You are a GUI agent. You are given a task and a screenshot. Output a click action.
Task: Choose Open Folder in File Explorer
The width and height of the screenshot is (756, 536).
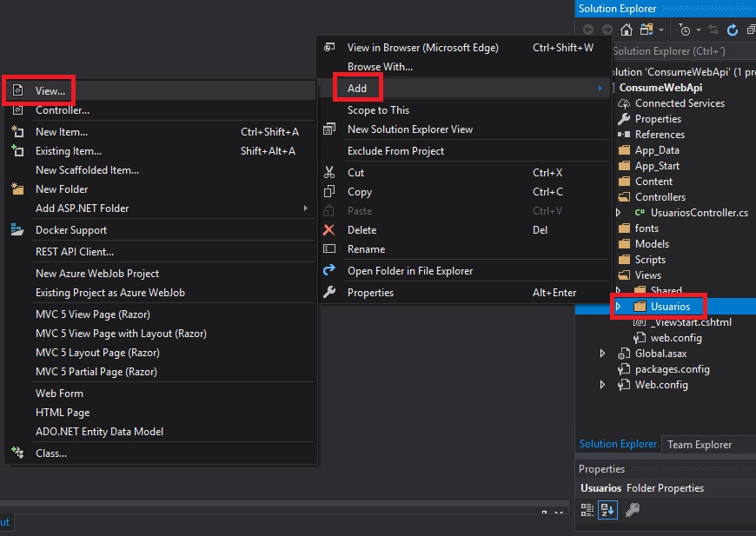point(409,269)
